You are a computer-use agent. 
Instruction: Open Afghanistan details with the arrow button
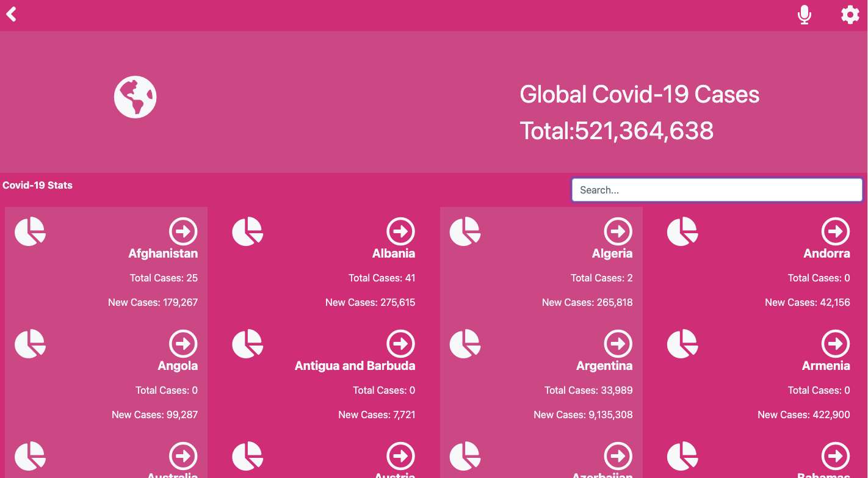(x=182, y=231)
